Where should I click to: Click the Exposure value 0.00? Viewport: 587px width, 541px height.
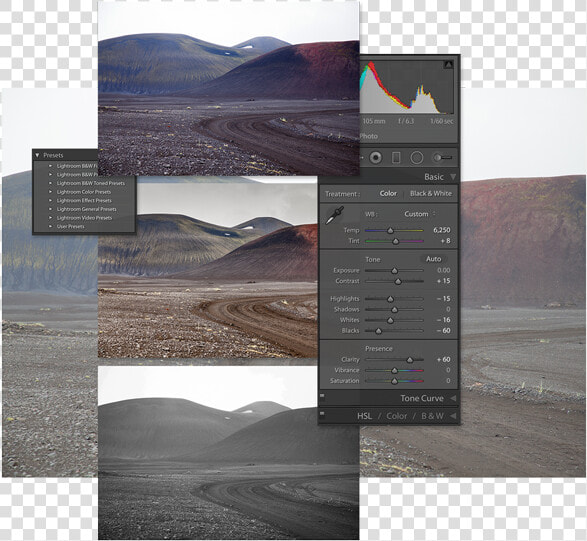[x=444, y=270]
